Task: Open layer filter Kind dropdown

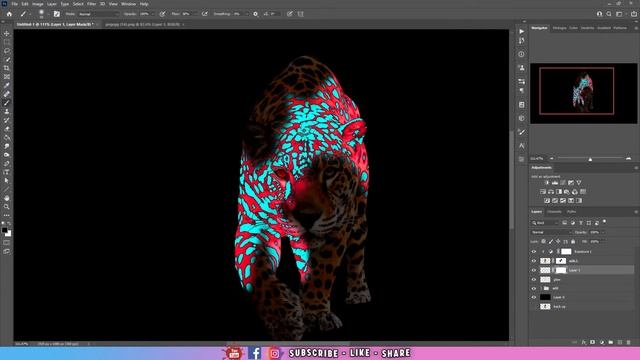Action: 545,223
